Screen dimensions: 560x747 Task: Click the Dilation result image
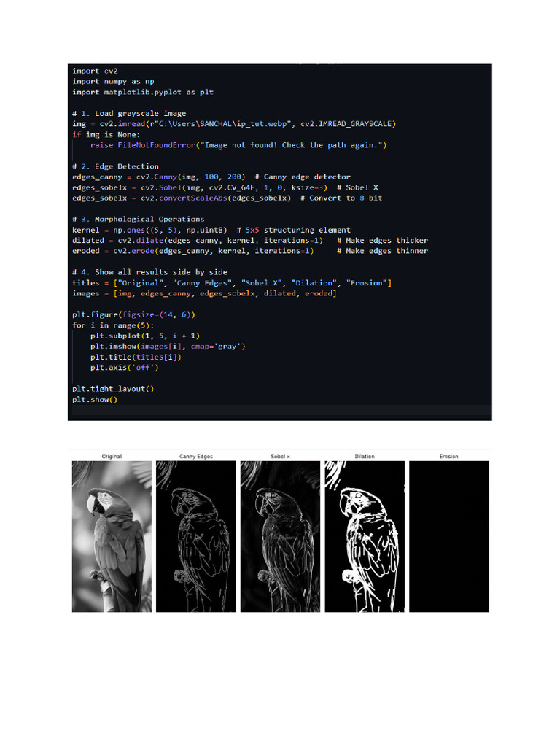(365, 536)
